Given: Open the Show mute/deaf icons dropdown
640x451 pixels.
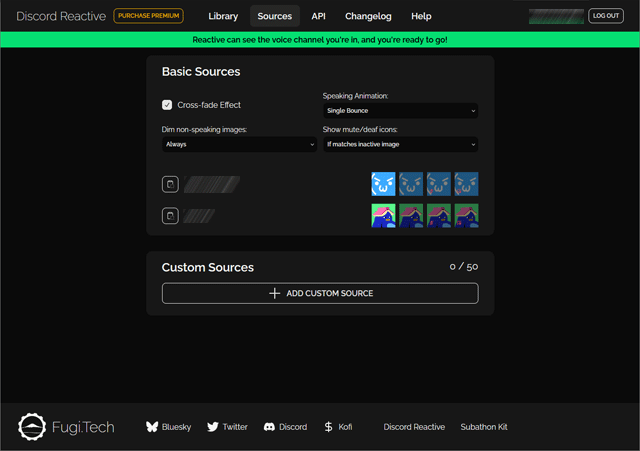Looking at the screenshot, I should click(x=400, y=144).
